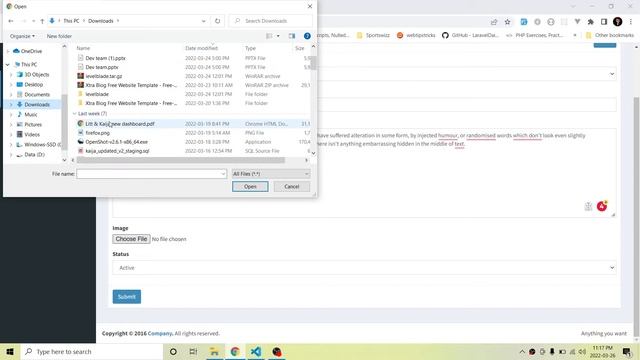Change view layout icon in dialog

click(269, 36)
